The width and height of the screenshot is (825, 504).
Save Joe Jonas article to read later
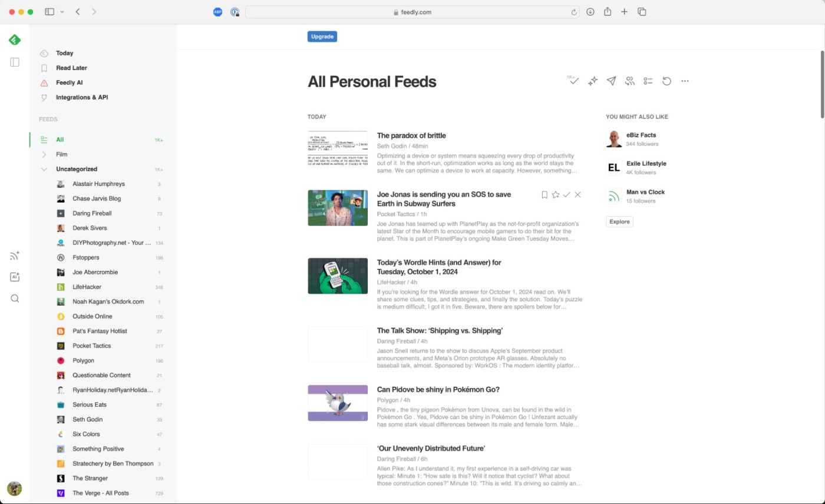[x=544, y=194]
